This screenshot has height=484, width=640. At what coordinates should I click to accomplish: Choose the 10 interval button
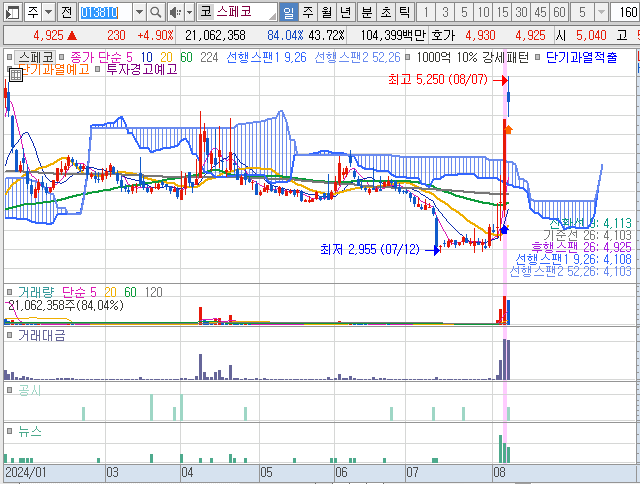coord(483,13)
